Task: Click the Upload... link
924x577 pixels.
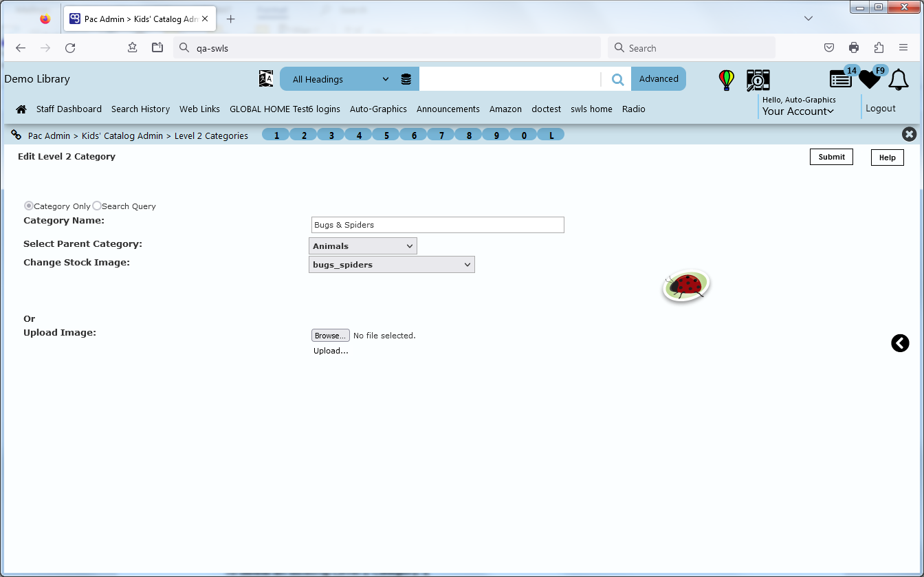Action: [331, 351]
